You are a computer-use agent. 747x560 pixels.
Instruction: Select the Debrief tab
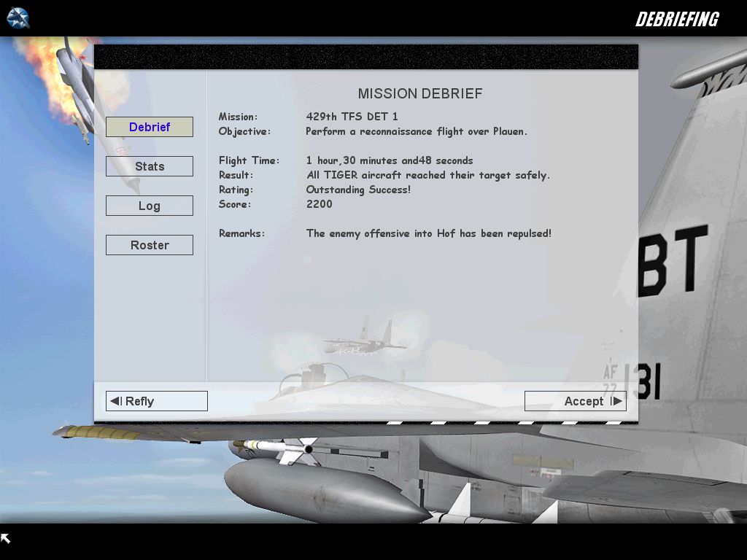tap(150, 127)
